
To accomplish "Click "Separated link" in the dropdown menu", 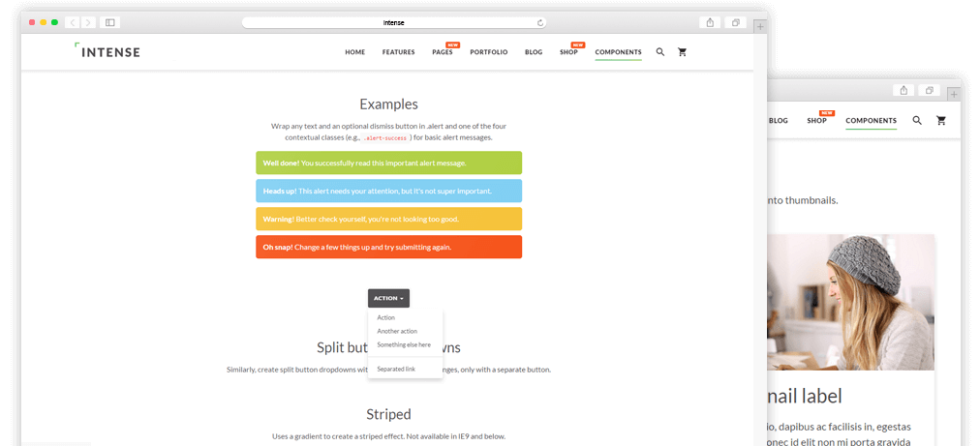I will pos(396,369).
